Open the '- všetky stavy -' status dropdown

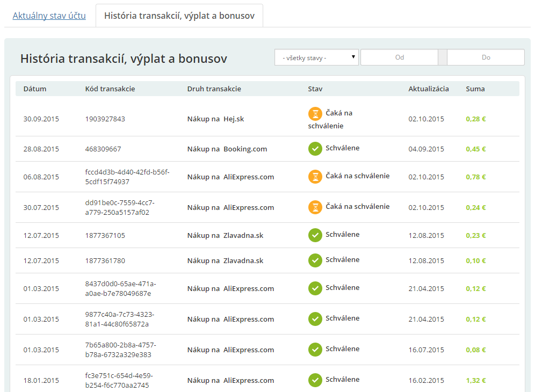(x=316, y=57)
